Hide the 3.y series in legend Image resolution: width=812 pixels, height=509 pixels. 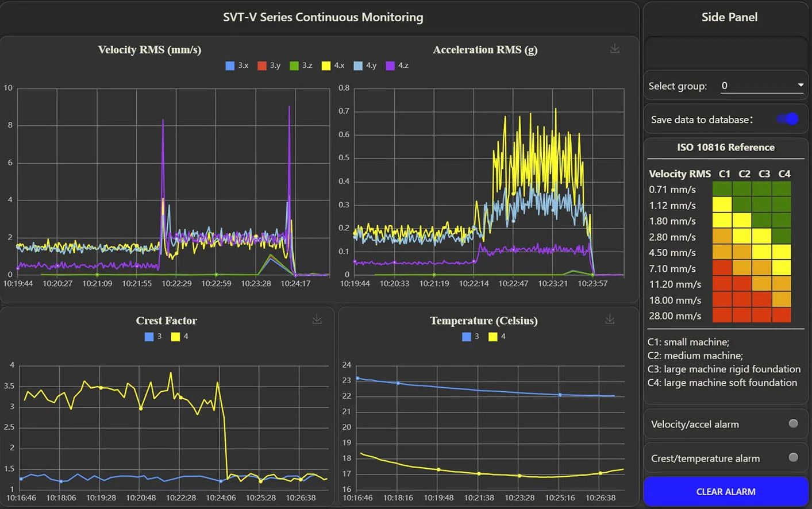coord(262,65)
